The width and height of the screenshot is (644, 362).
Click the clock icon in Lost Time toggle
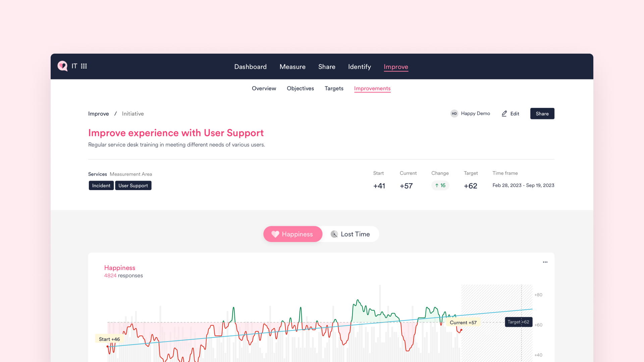click(x=334, y=234)
